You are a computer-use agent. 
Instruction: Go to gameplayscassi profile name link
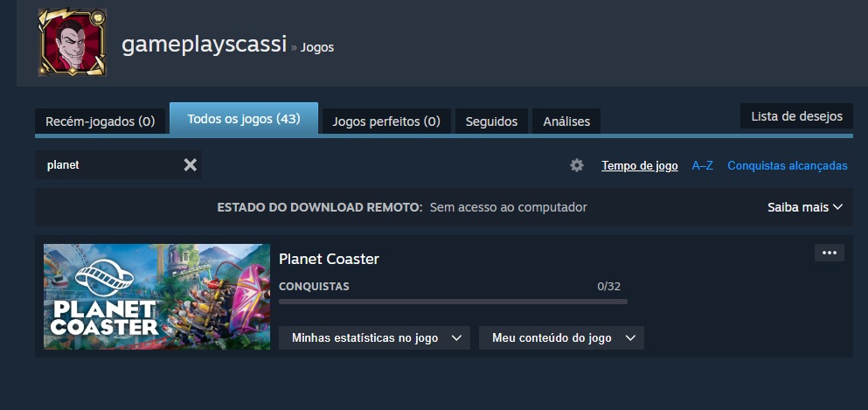[x=205, y=45]
